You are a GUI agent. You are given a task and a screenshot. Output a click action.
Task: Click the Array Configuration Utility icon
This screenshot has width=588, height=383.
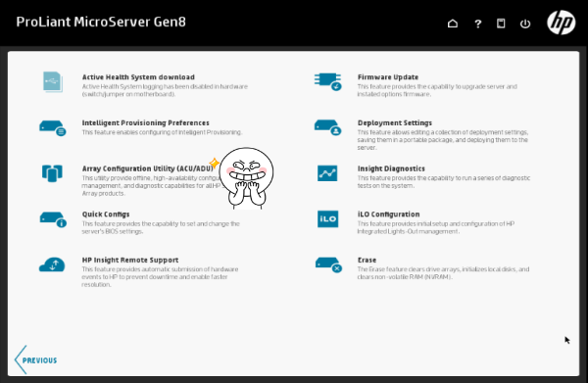(x=52, y=173)
